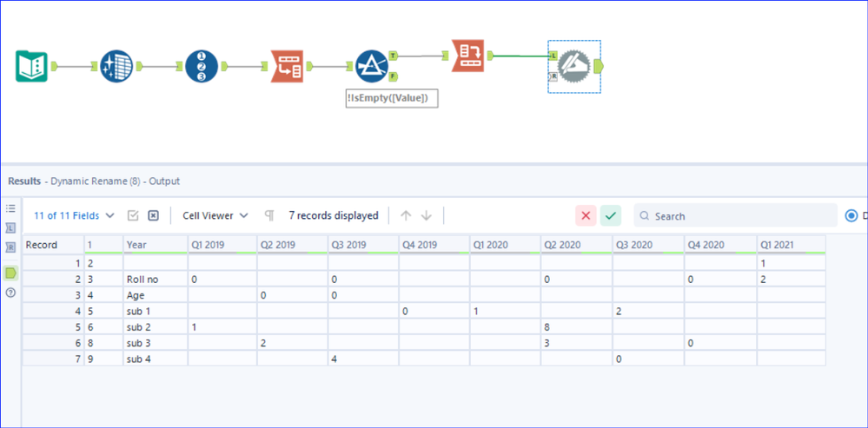The image size is (868, 428).
Task: Click the Dynamic Rename output anchor
Action: (x=599, y=66)
